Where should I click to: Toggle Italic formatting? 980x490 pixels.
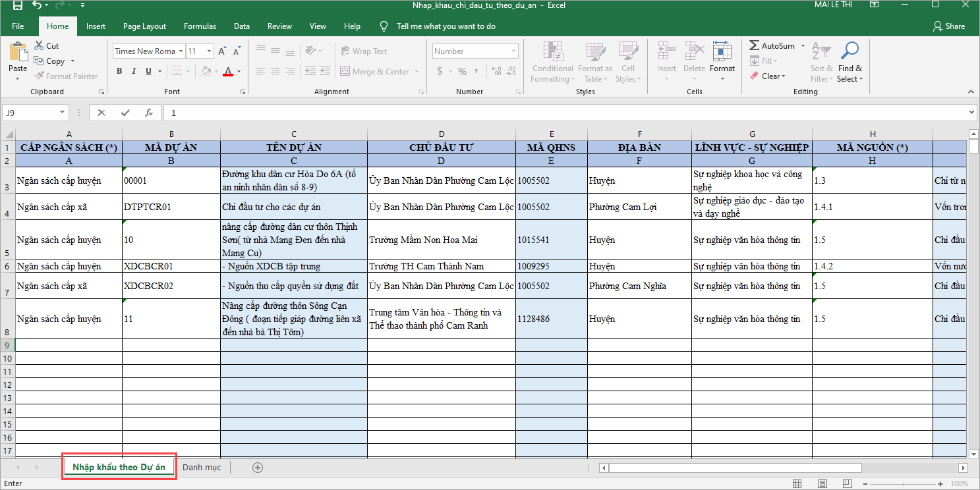134,71
